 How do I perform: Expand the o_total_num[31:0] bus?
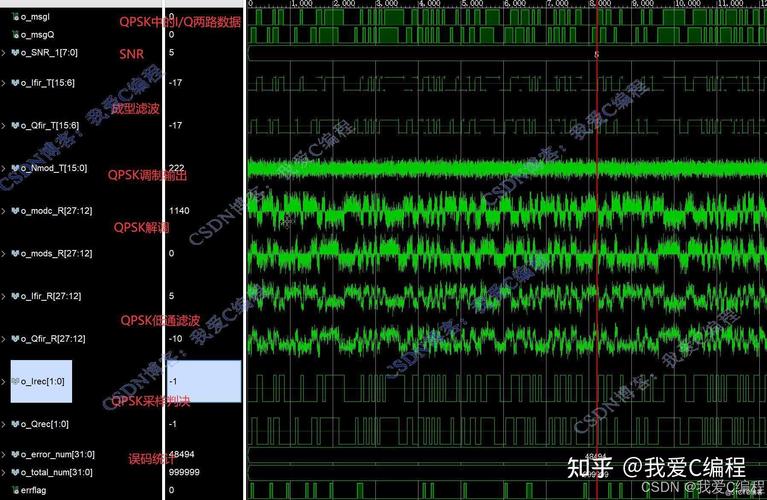[x=3, y=472]
